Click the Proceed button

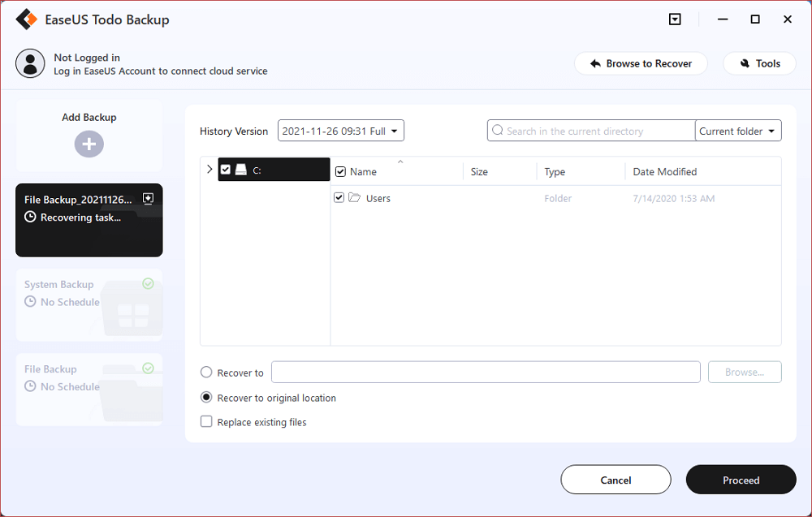(x=741, y=480)
